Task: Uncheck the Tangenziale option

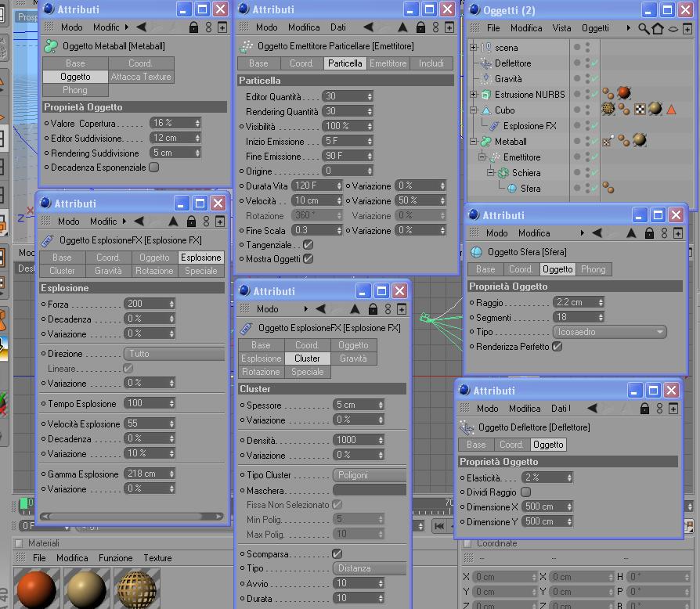Action: (x=308, y=244)
